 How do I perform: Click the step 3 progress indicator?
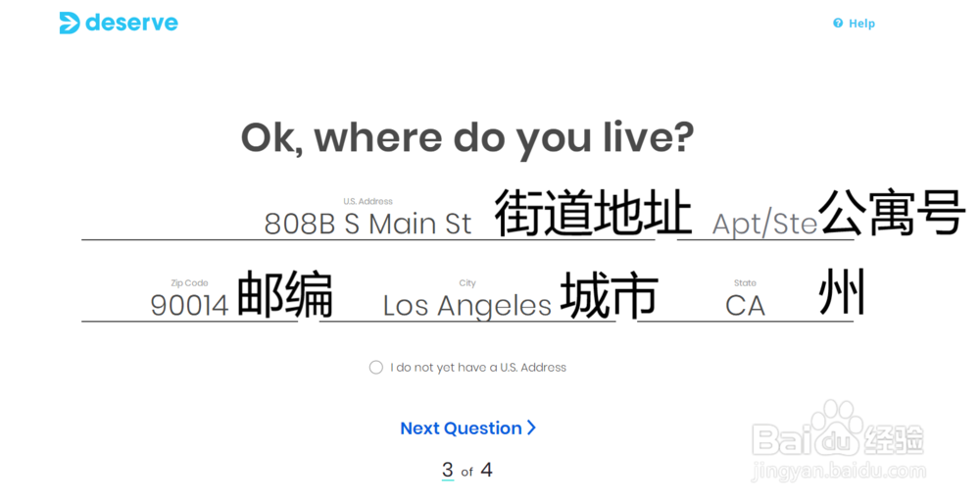(448, 471)
